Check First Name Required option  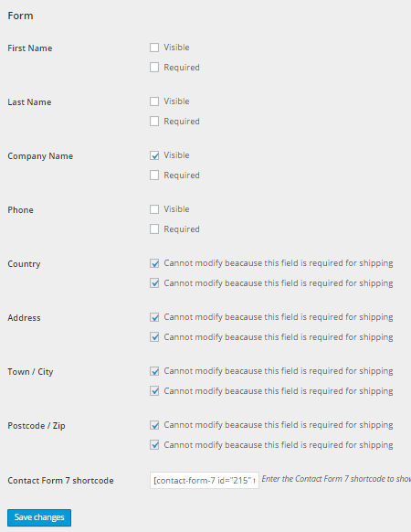(154, 68)
